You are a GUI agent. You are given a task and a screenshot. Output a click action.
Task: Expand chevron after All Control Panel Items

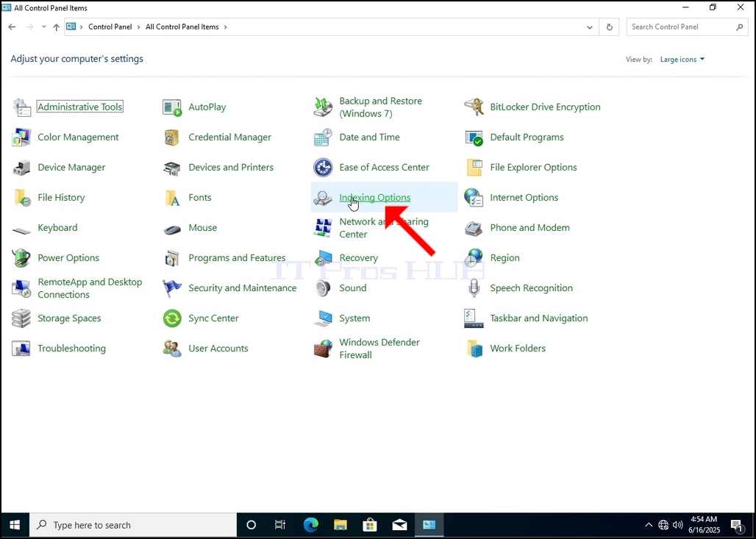pos(225,27)
